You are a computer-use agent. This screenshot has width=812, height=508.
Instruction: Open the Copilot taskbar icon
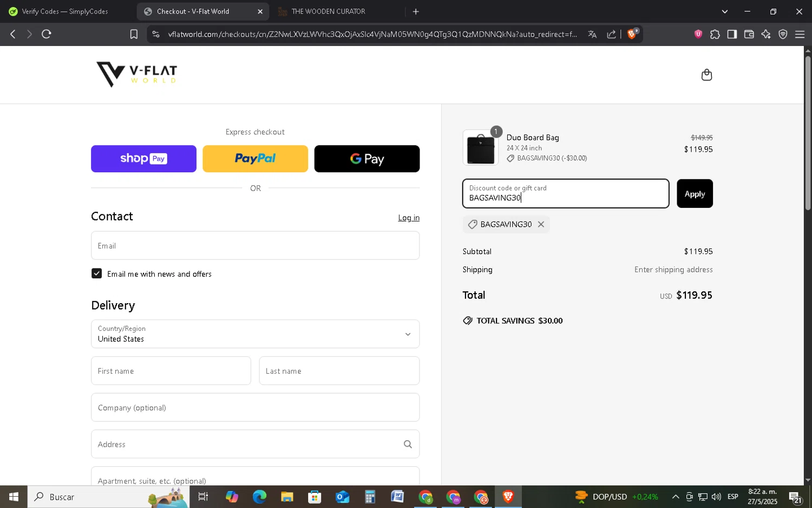(x=232, y=497)
